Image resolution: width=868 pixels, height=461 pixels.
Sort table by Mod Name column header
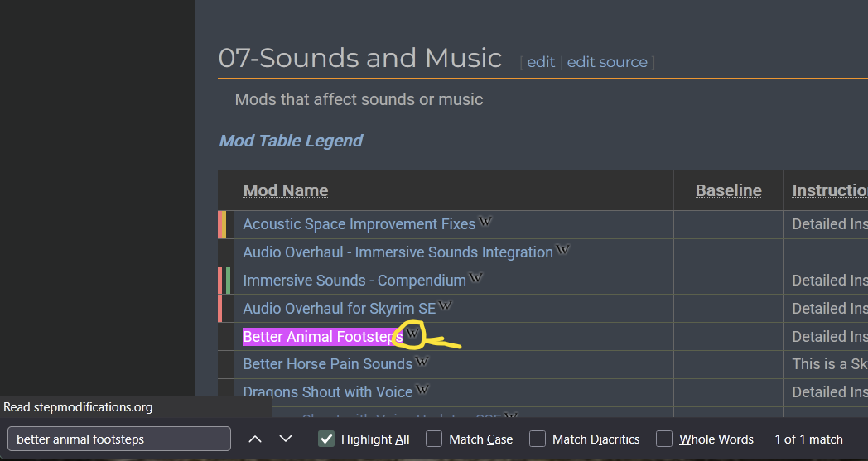coord(286,191)
